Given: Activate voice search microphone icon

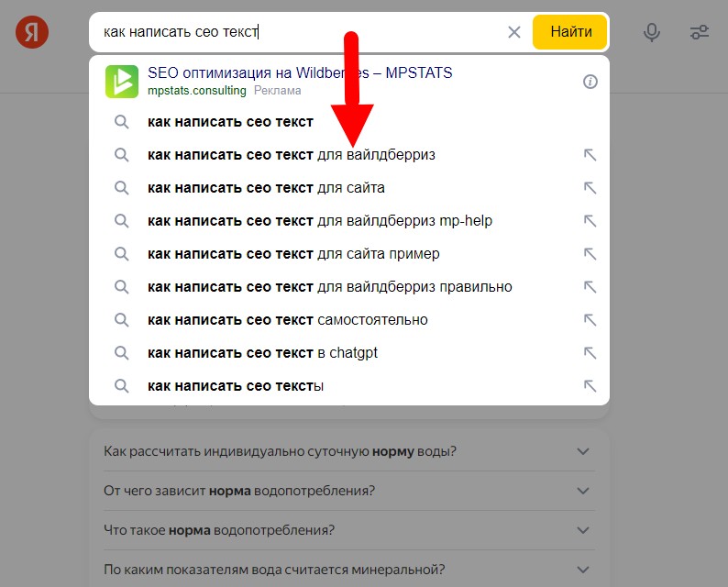Looking at the screenshot, I should [x=652, y=32].
